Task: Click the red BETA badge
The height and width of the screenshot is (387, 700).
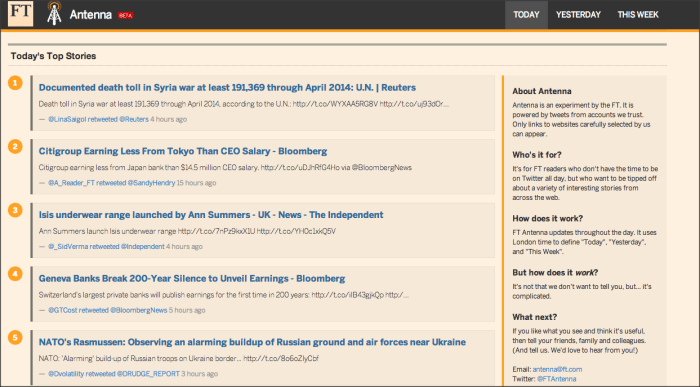Action: pyautogui.click(x=125, y=16)
